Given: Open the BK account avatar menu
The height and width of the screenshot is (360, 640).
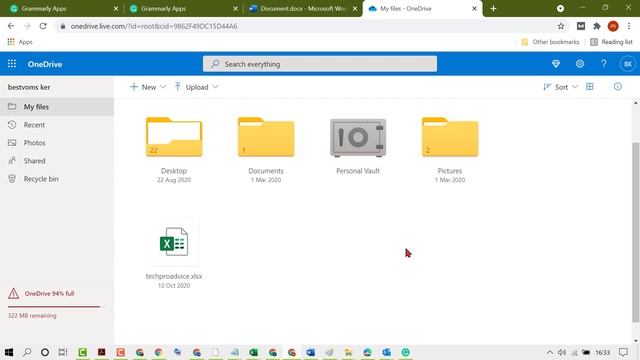Looking at the screenshot, I should (628, 64).
